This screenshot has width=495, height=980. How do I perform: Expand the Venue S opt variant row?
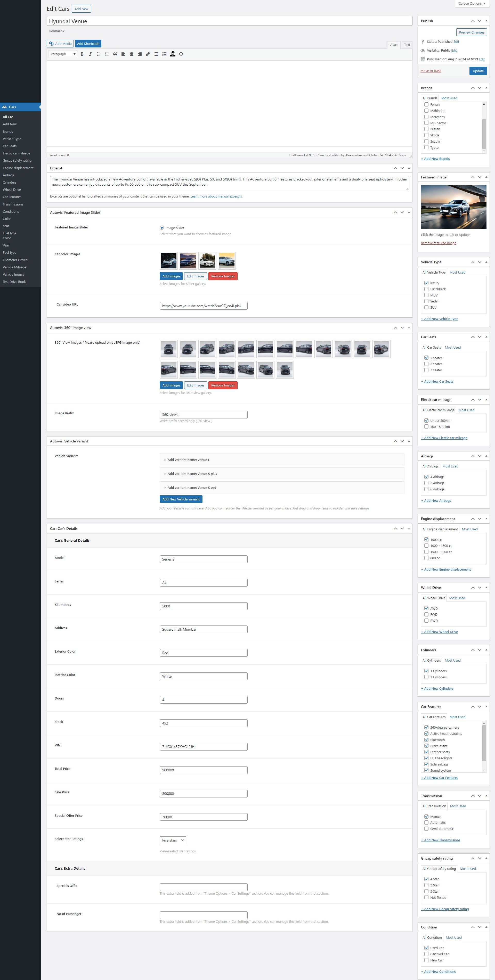point(282,488)
